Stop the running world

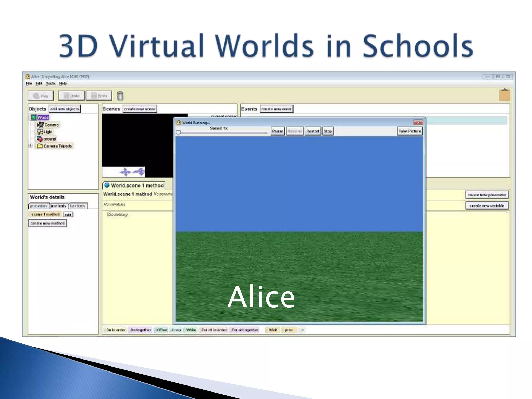(328, 131)
